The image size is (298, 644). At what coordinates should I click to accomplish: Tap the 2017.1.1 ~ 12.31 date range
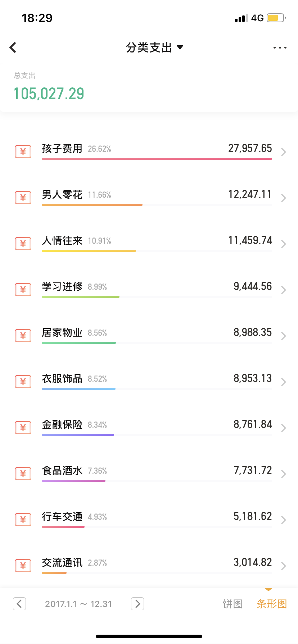pyautogui.click(x=78, y=604)
